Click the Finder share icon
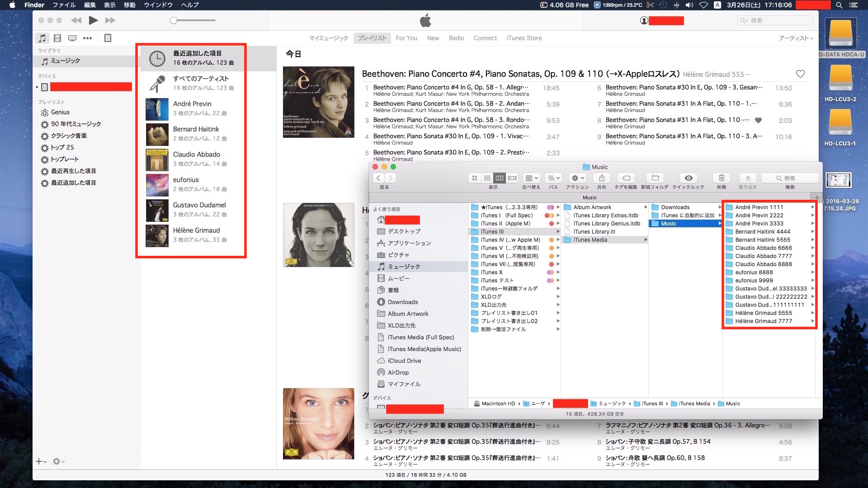Image resolution: width=868 pixels, height=488 pixels. [602, 178]
